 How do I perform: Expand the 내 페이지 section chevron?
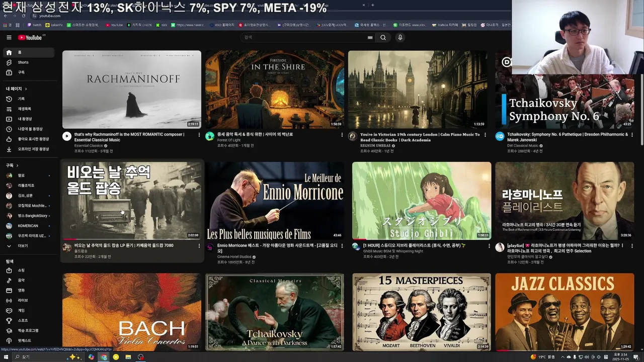pyautogui.click(x=26, y=89)
